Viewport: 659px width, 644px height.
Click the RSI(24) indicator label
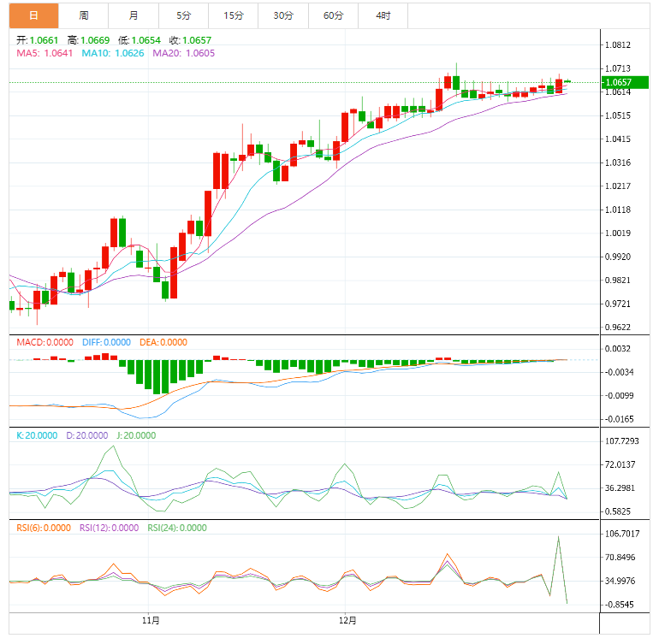[x=177, y=528]
